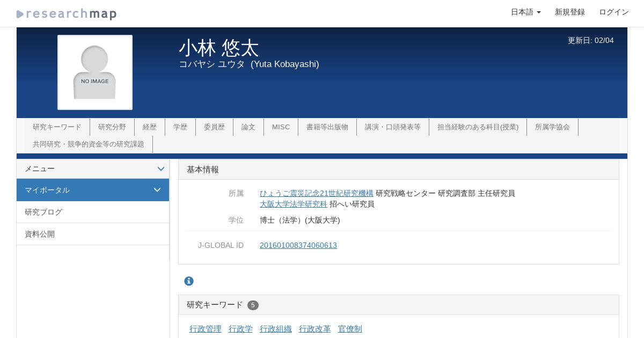Open the 共同研究・競争的資金等の研究課題 tab
This screenshot has height=338, width=644.
pyautogui.click(x=89, y=144)
